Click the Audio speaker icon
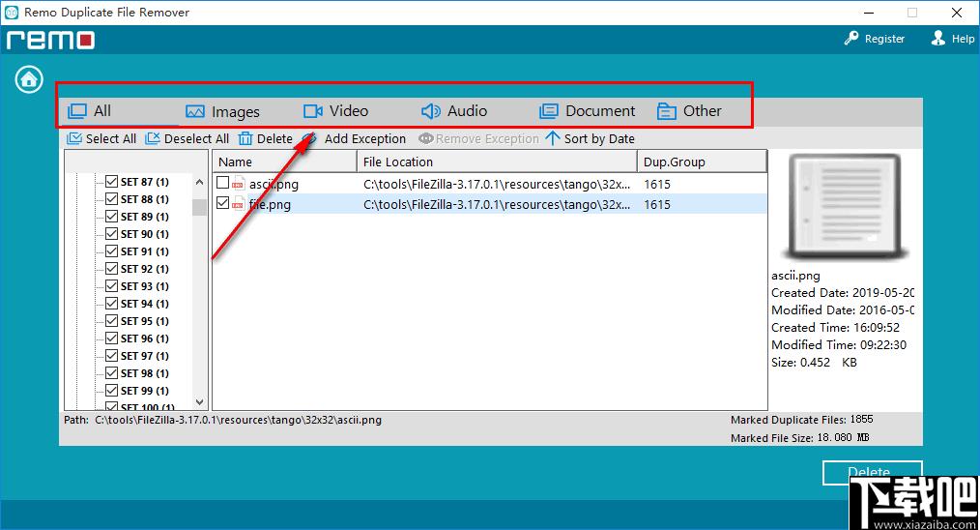Screen dimensions: 980x530 click(431, 111)
